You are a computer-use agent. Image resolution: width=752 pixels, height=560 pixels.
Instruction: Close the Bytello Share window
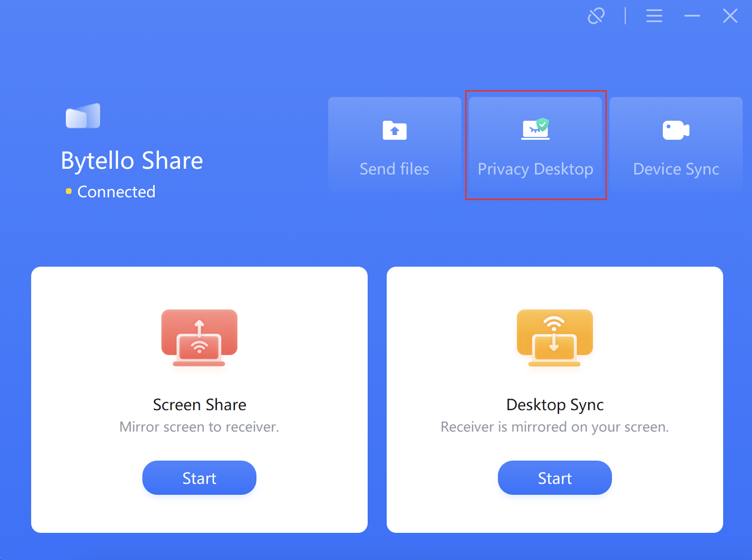tap(730, 16)
